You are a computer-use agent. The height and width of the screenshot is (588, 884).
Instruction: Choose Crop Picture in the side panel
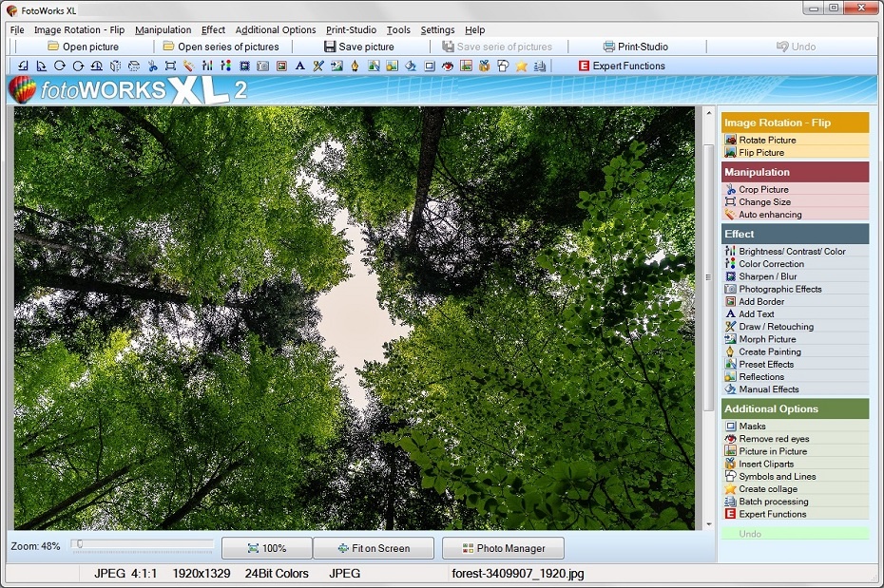pyautogui.click(x=795, y=189)
